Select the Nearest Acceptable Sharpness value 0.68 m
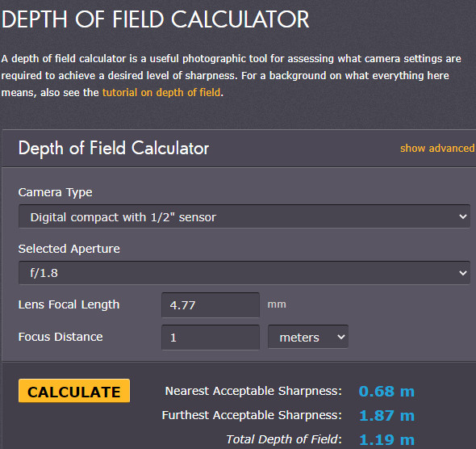The image size is (476, 449). (x=386, y=392)
